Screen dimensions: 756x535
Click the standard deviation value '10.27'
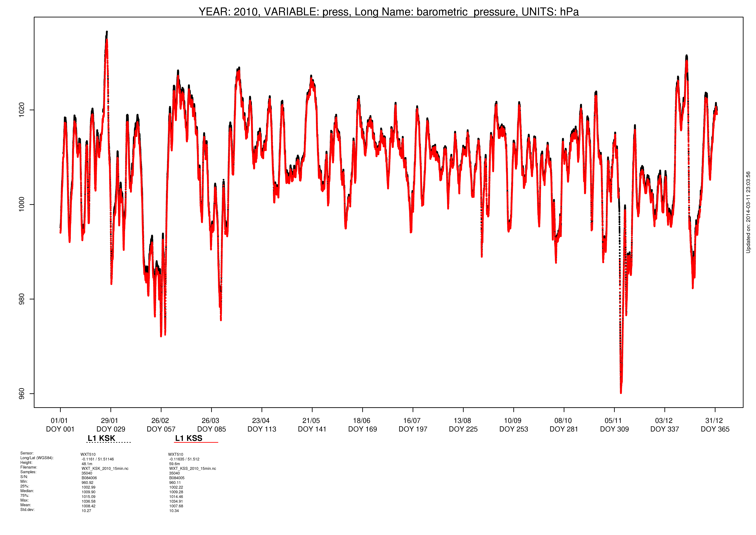click(87, 511)
